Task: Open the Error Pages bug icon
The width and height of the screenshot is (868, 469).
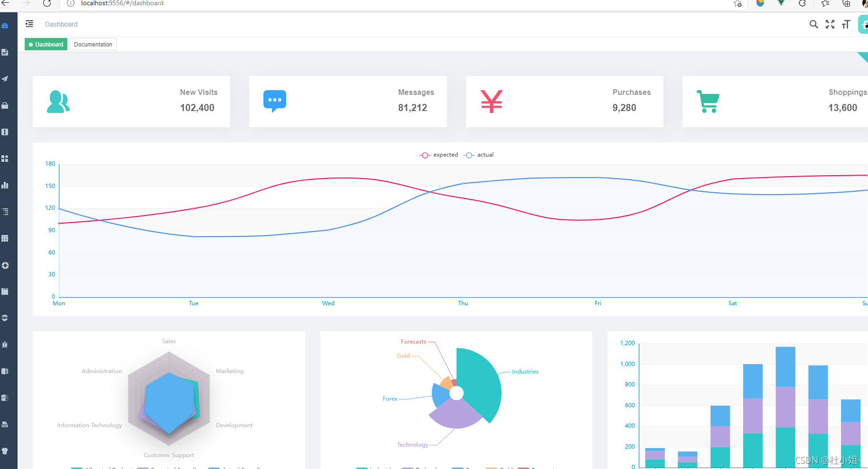Action: click(x=5, y=345)
